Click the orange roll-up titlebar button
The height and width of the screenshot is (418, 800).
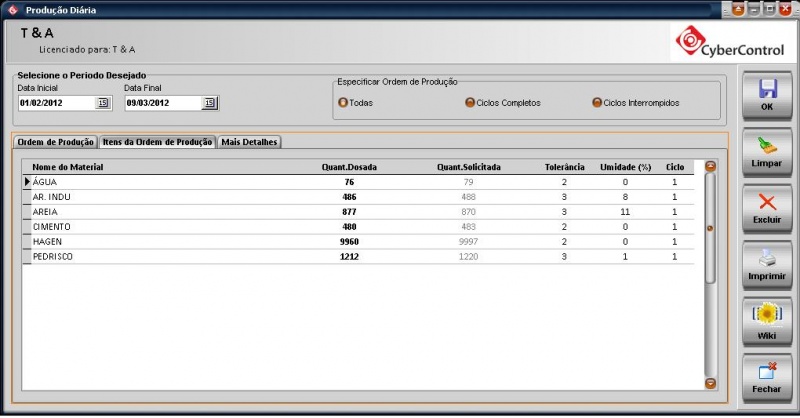pyautogui.click(x=738, y=9)
